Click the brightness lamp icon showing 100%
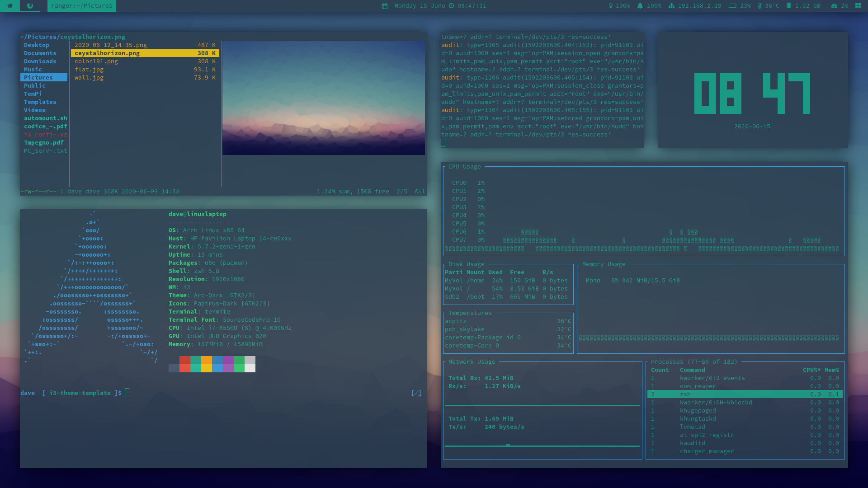The width and height of the screenshot is (868, 488). 611,6
